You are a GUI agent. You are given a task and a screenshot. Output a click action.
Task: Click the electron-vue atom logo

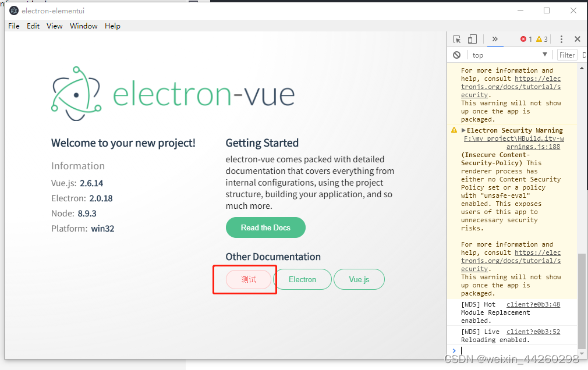pos(76,94)
